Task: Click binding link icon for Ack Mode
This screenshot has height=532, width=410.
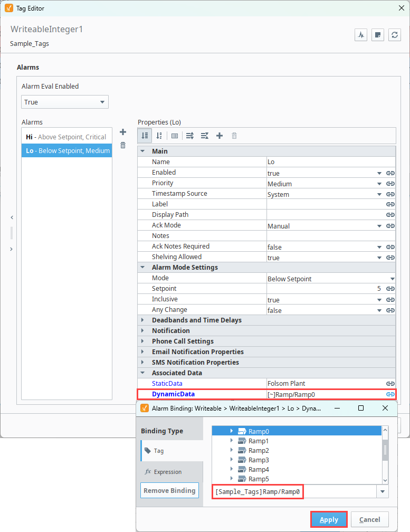Action: [x=390, y=226]
